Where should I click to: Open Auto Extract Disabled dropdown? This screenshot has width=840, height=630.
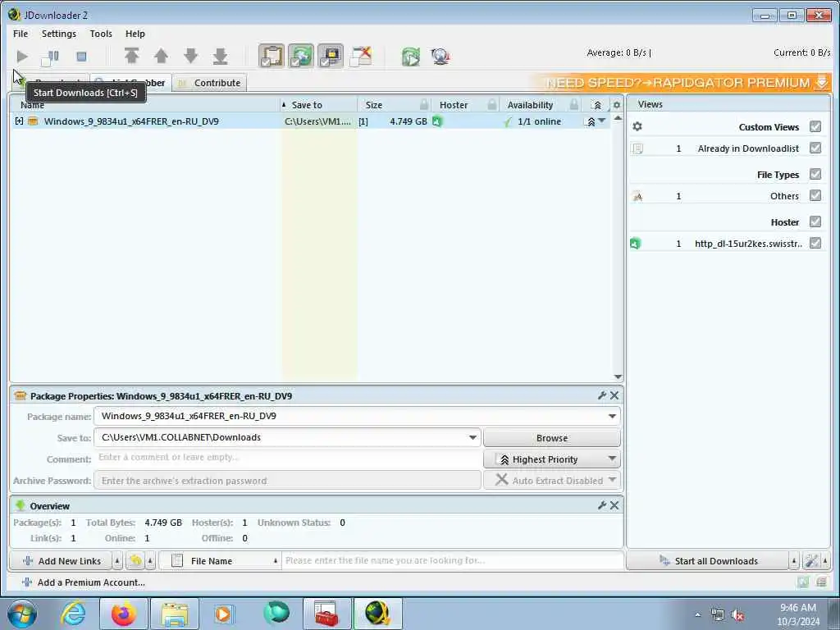click(552, 480)
